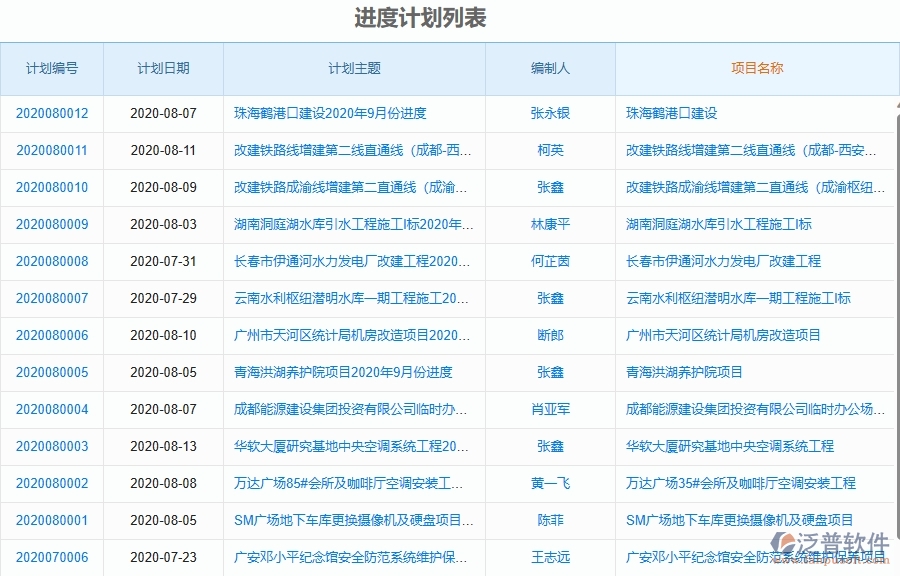
Task: Select project 华软大厦研究基地中央空调系统工程
Action: [733, 447]
